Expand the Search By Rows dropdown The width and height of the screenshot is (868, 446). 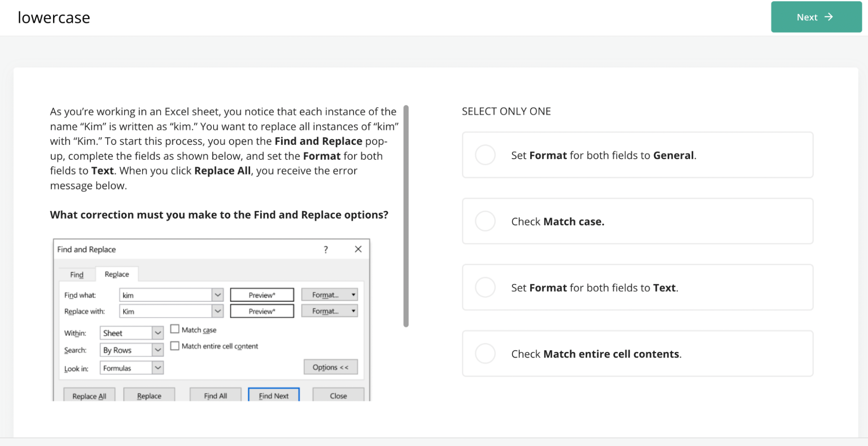[158, 350]
